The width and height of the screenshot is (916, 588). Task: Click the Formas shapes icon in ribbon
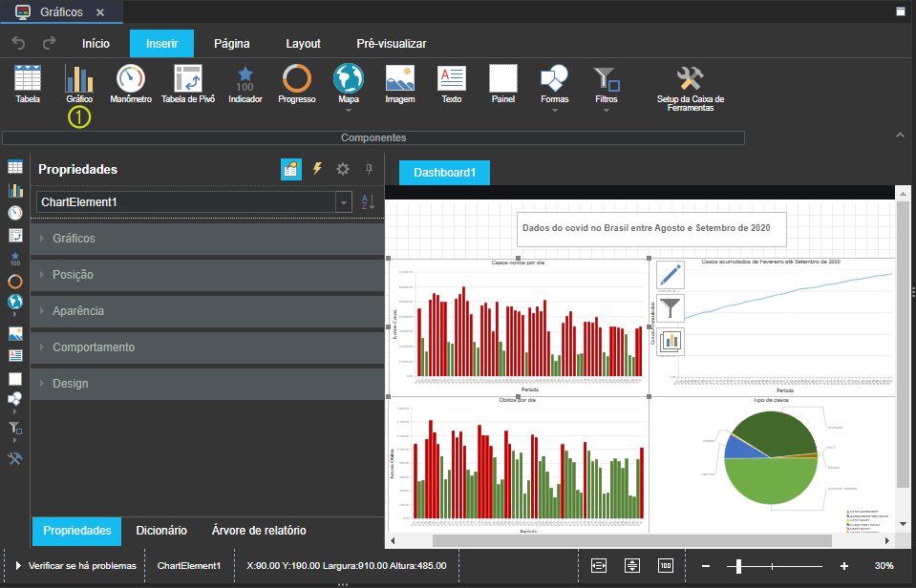[554, 78]
